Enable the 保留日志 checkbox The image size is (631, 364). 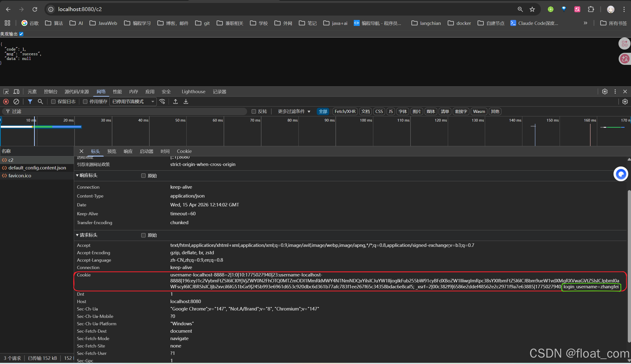(x=53, y=102)
